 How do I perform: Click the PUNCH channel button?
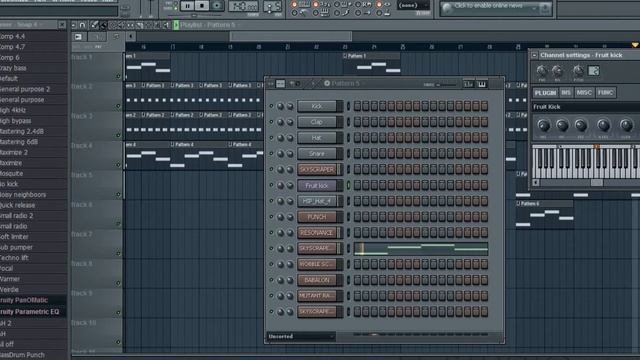[317, 217]
